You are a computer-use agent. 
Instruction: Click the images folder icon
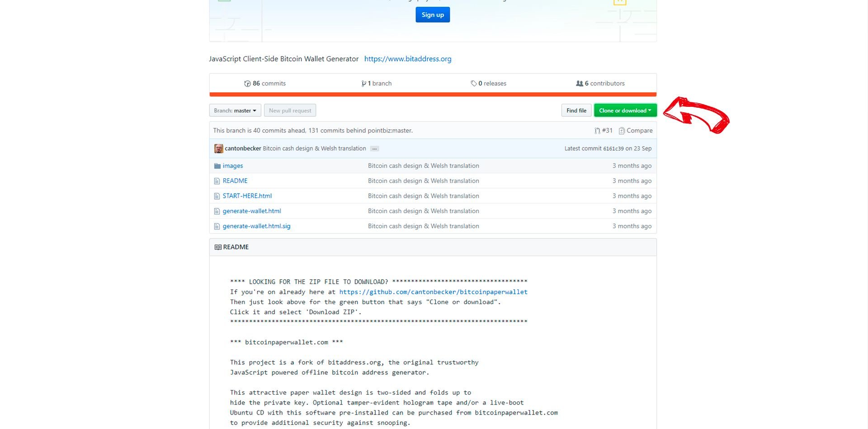217,166
